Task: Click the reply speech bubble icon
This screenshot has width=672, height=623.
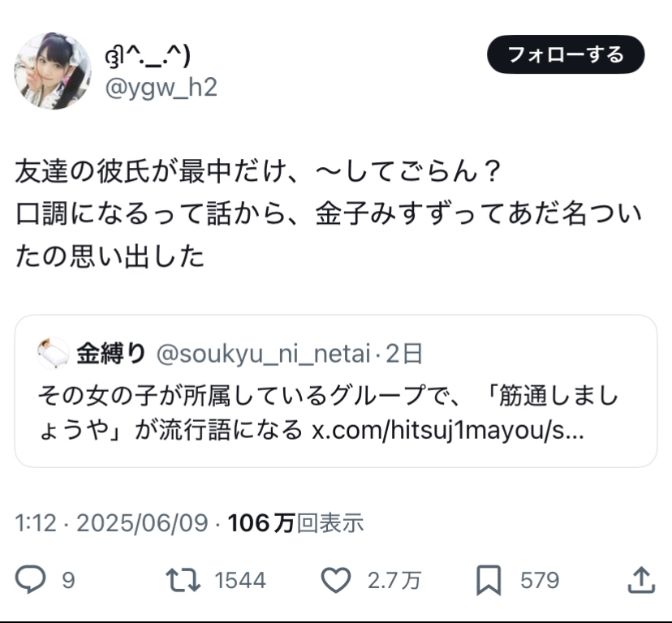Action: 32,579
